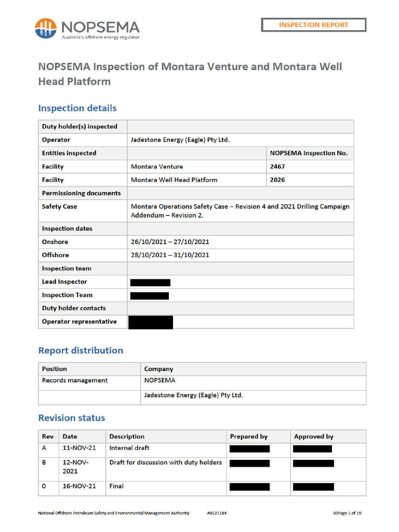Click the Offshore row label

[55, 255]
